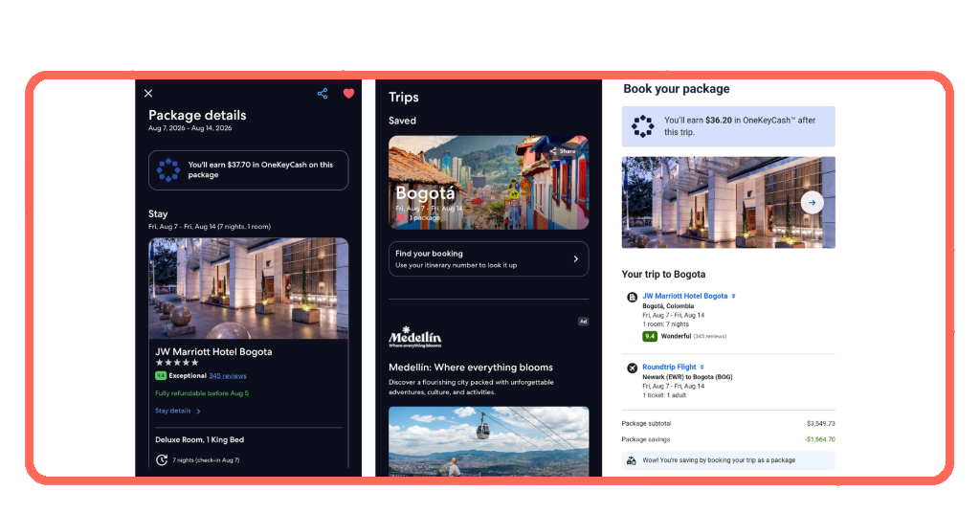This screenshot has width=980, height=513.
Task: Share the package via share icon
Action: click(x=323, y=94)
